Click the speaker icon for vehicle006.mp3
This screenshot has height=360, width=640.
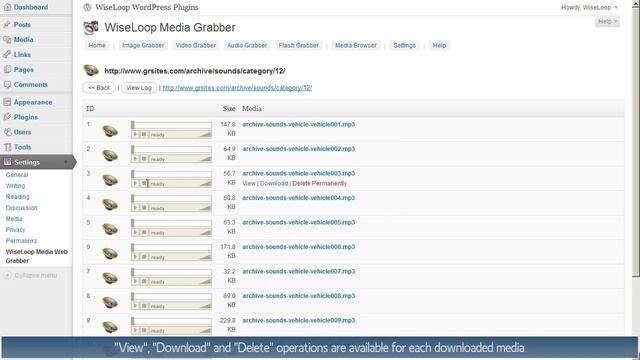[x=110, y=253]
